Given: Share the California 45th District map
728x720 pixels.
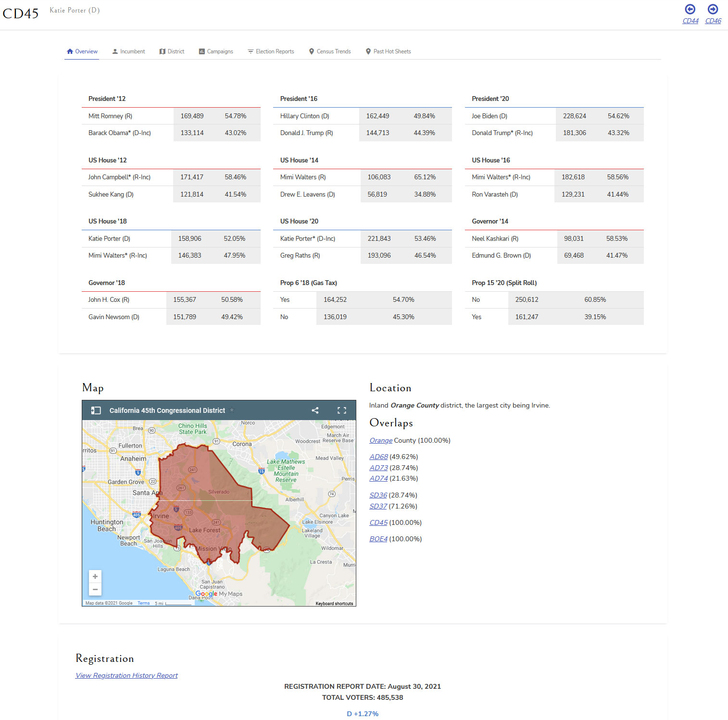Looking at the screenshot, I should (x=315, y=410).
